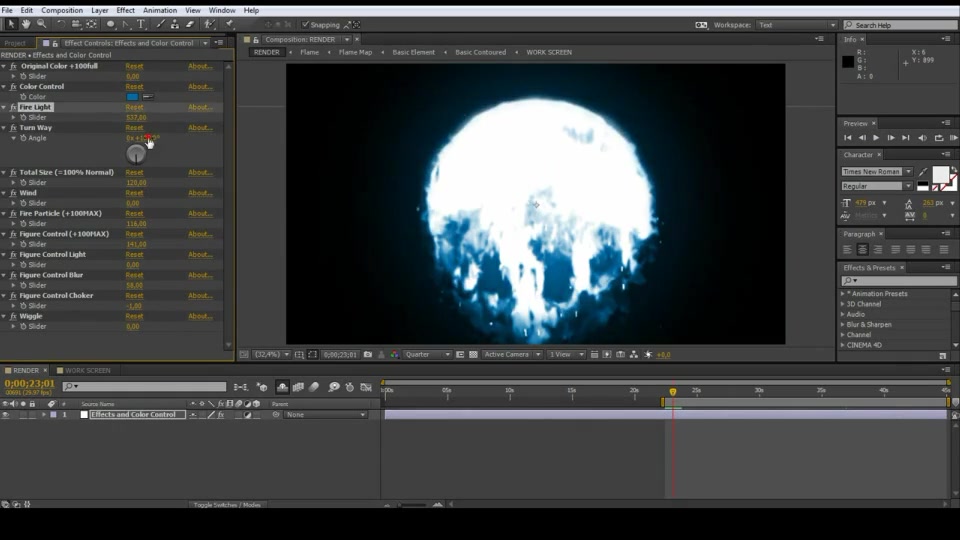This screenshot has height=540, width=960.
Task: Select the Rotation tool
Action: 61,24
